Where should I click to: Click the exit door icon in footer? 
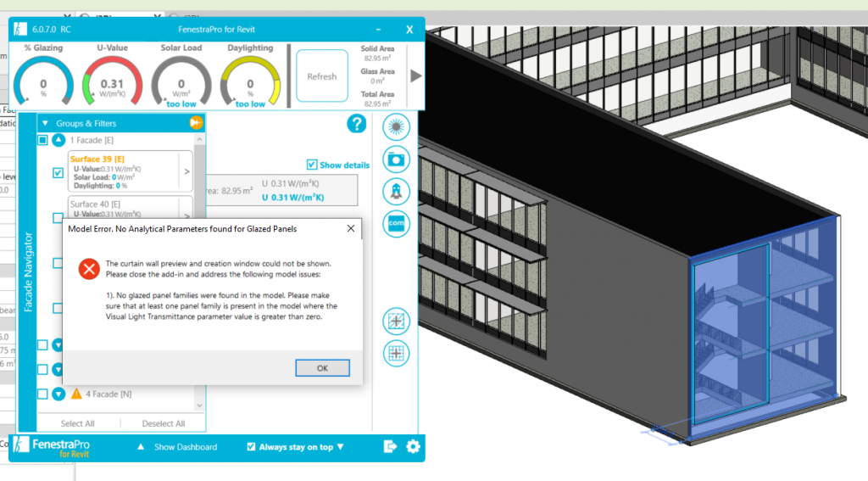pos(390,446)
